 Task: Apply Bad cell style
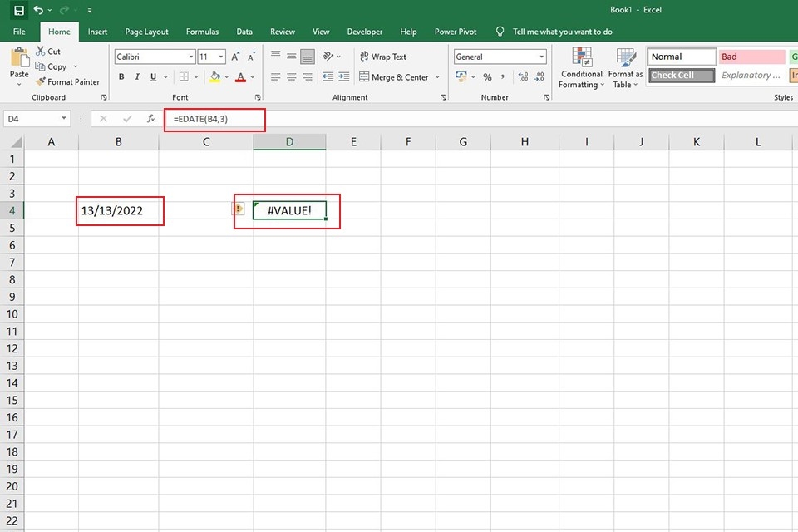pyautogui.click(x=751, y=57)
